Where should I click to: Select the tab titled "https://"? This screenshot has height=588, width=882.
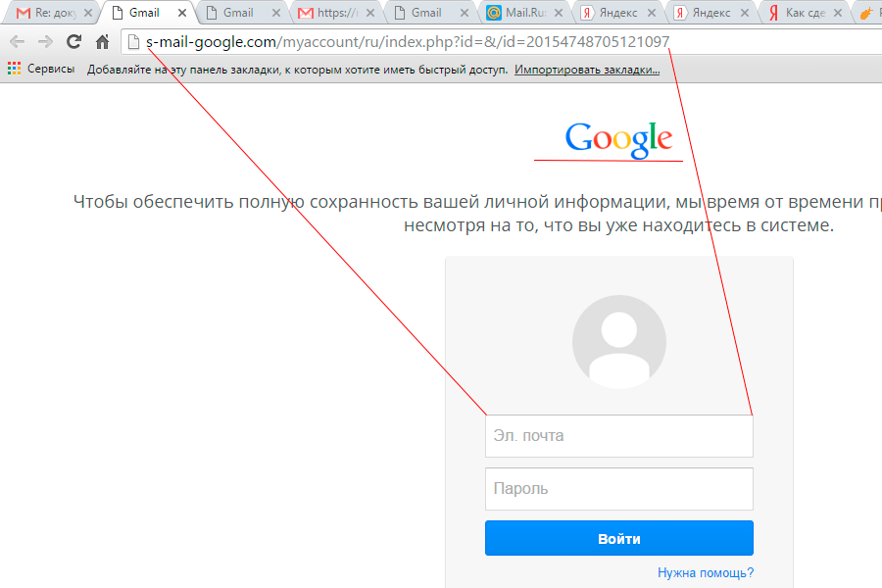335,14
